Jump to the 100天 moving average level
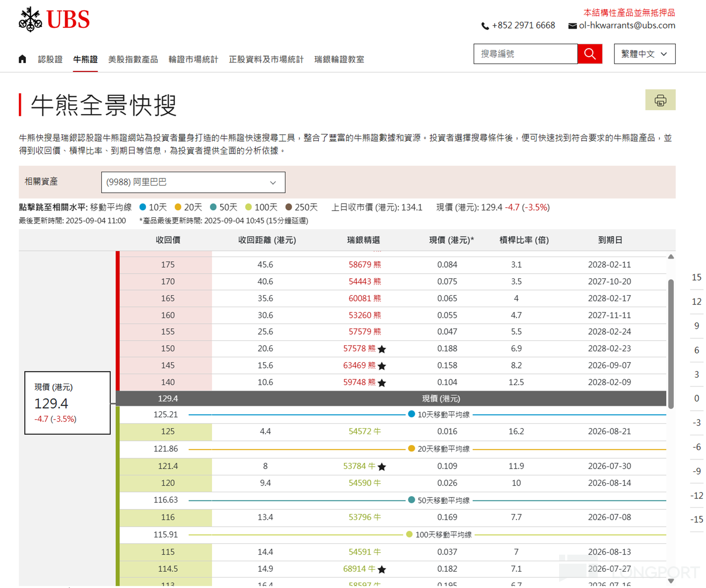The image size is (706, 588). pyautogui.click(x=261, y=207)
